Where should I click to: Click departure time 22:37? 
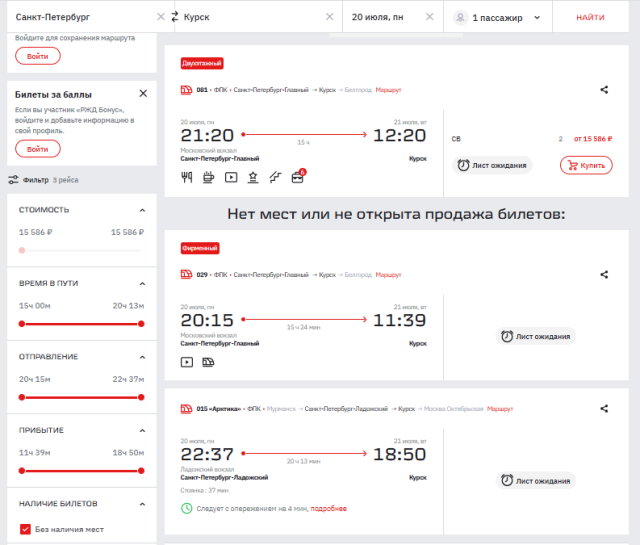pos(207,454)
